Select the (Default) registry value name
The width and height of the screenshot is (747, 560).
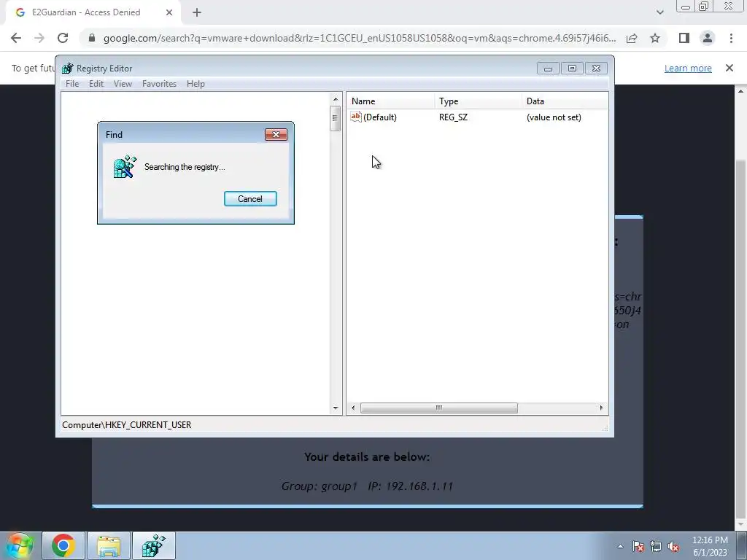(379, 117)
